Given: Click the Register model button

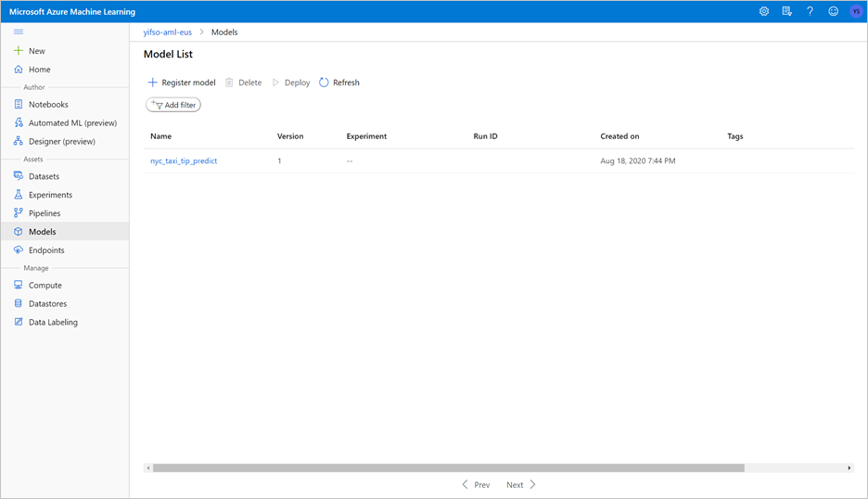Looking at the screenshot, I should click(x=182, y=83).
